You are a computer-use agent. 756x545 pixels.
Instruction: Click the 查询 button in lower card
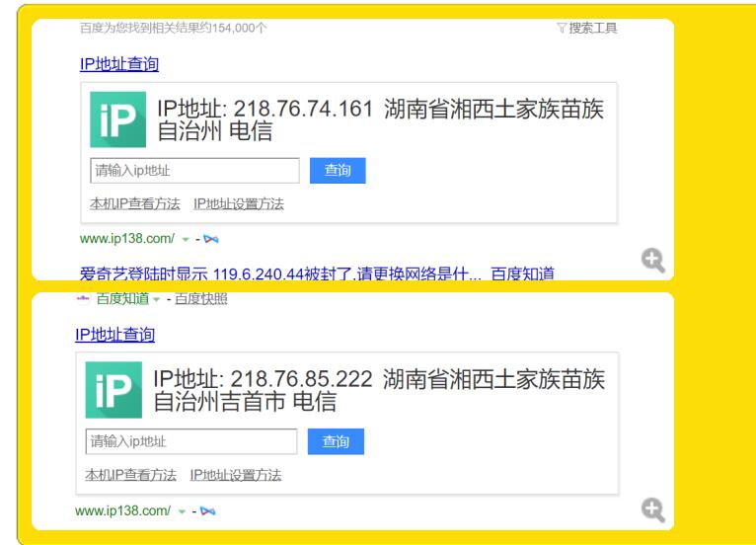click(x=336, y=441)
